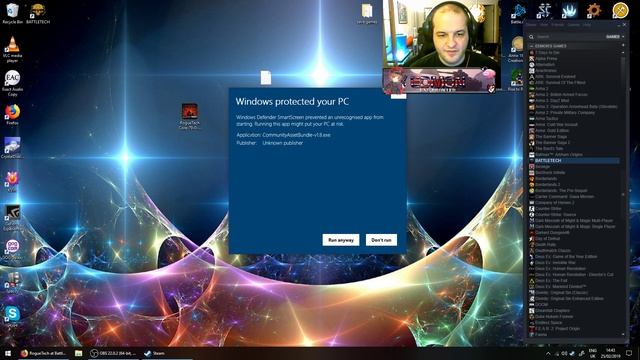The width and height of the screenshot is (640, 360).
Task: Open the RogueTech desktop shortcut icon
Action: point(189,116)
